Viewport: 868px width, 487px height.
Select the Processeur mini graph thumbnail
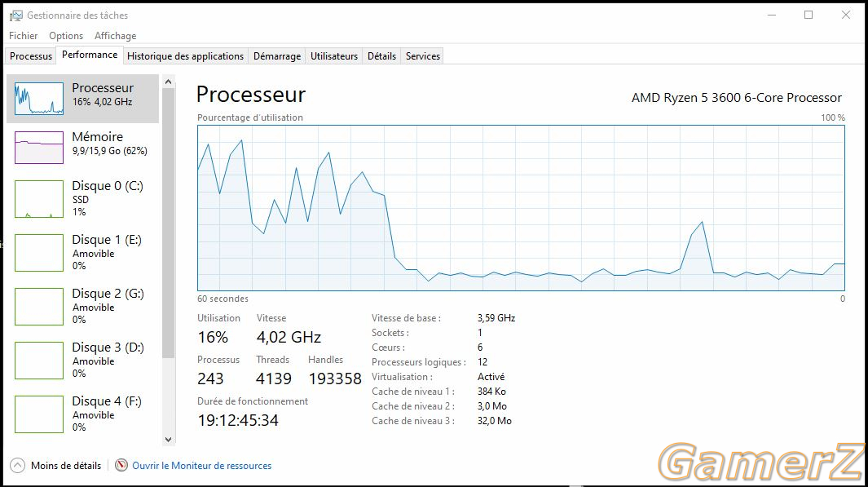tap(39, 99)
